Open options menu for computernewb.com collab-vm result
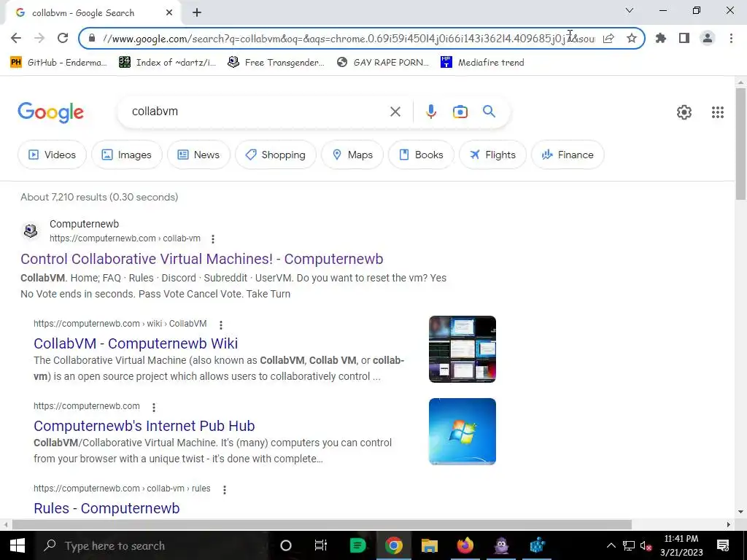 click(x=213, y=238)
